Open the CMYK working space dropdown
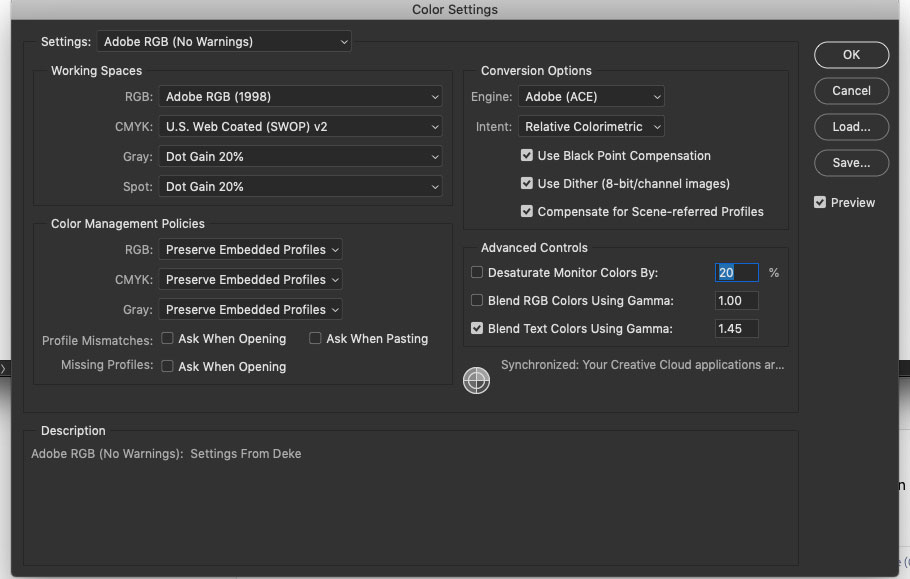Screen dimensions: 910x579 tap(300, 127)
